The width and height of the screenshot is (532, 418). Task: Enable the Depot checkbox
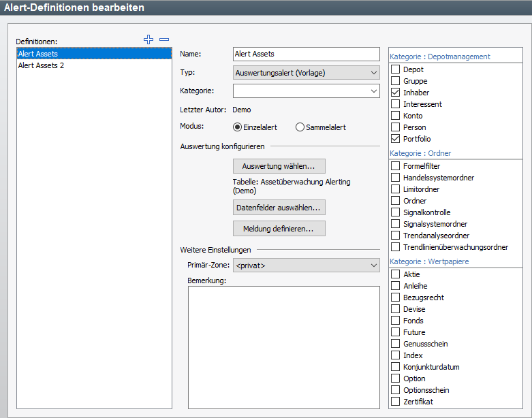click(x=396, y=69)
